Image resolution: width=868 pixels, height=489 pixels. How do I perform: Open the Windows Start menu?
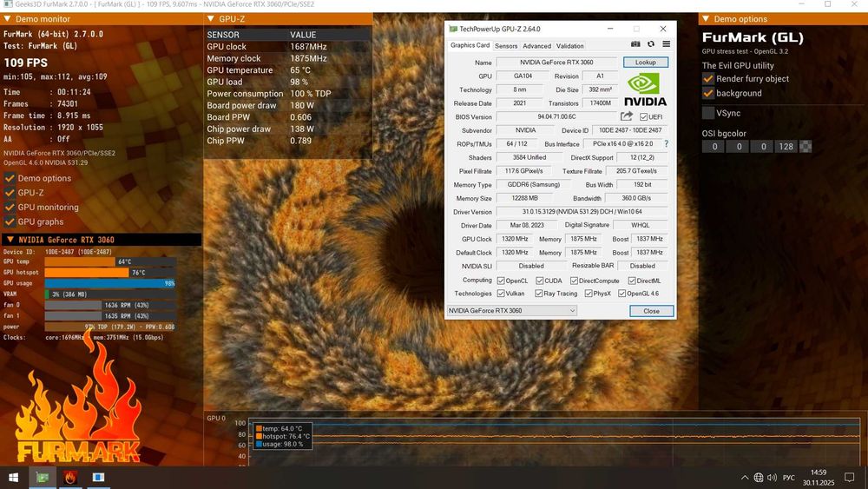click(x=13, y=478)
